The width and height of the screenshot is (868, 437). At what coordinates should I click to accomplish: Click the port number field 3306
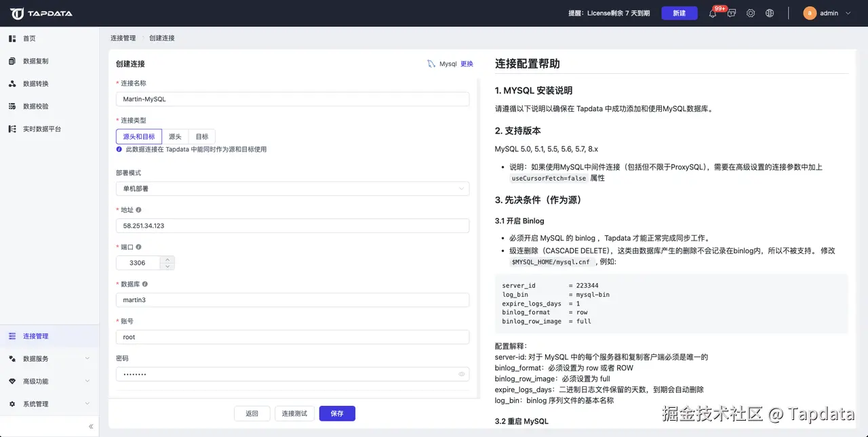[x=138, y=263]
